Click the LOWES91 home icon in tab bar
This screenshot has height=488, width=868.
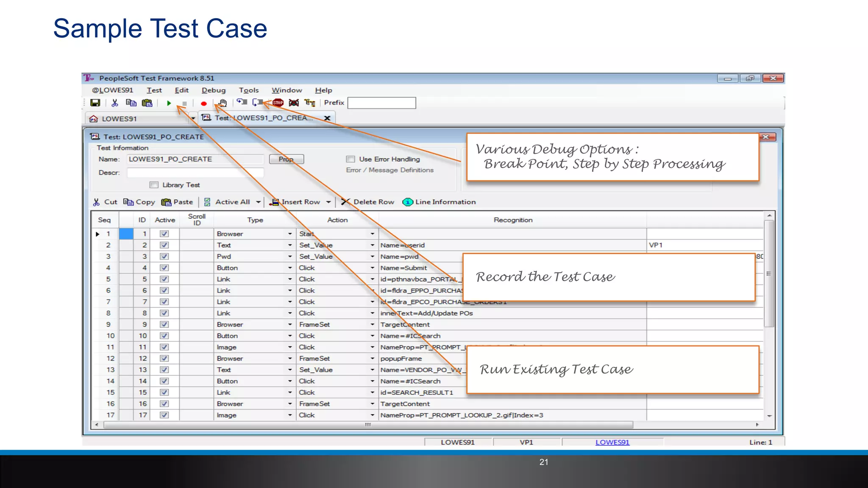[x=94, y=119]
